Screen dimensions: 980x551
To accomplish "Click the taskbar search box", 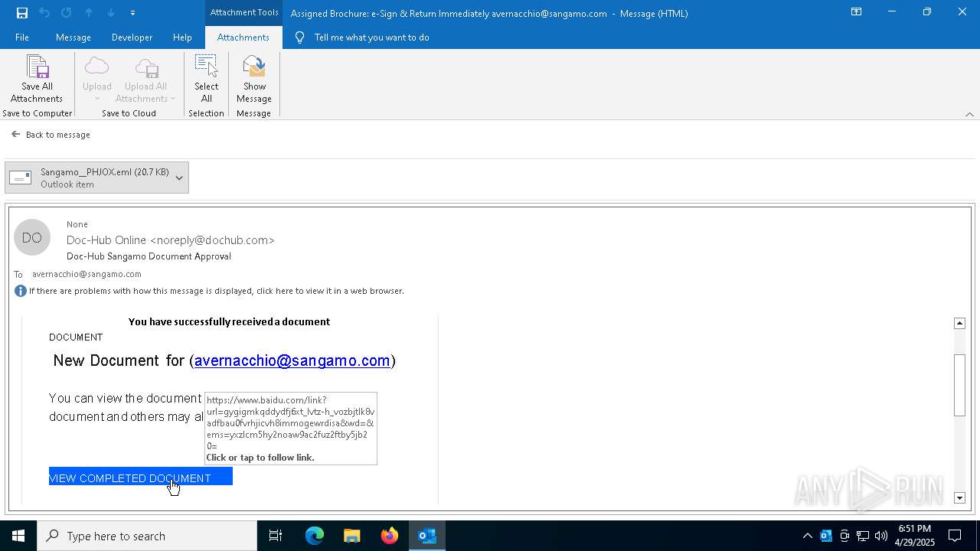I will point(147,536).
